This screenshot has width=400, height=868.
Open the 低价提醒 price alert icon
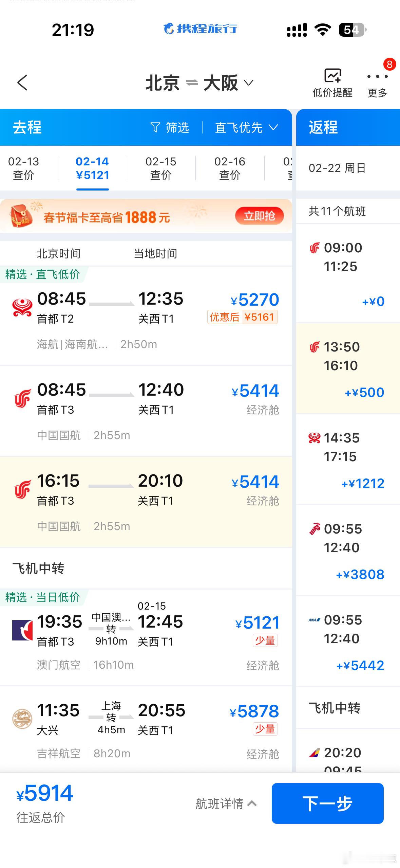(332, 76)
